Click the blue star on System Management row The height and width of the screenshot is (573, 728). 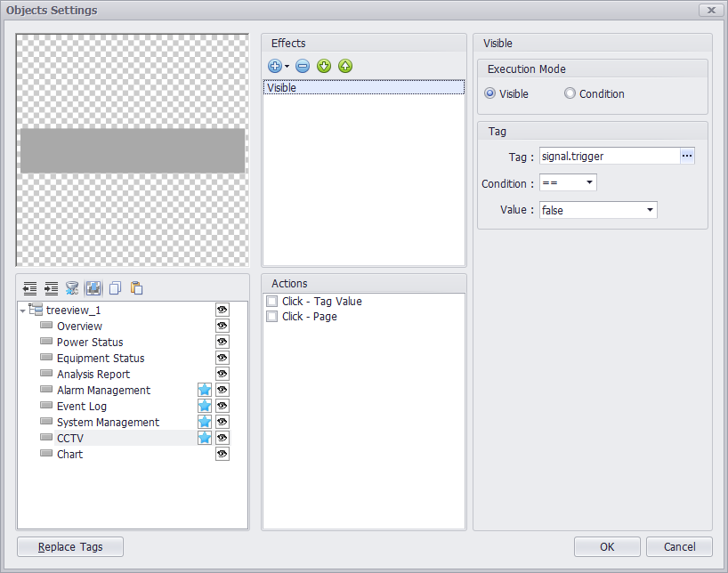point(205,422)
